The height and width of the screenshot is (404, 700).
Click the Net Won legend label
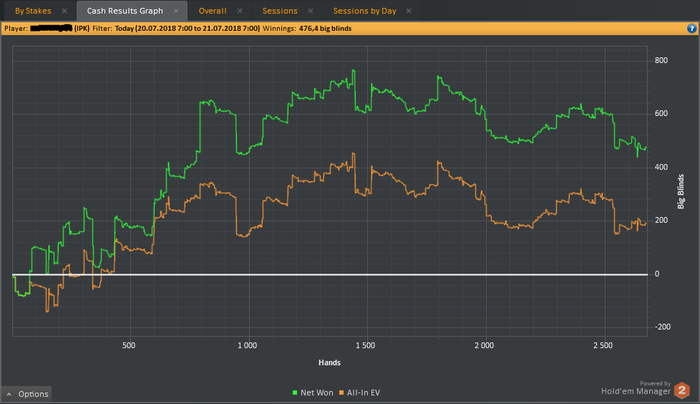317,393
